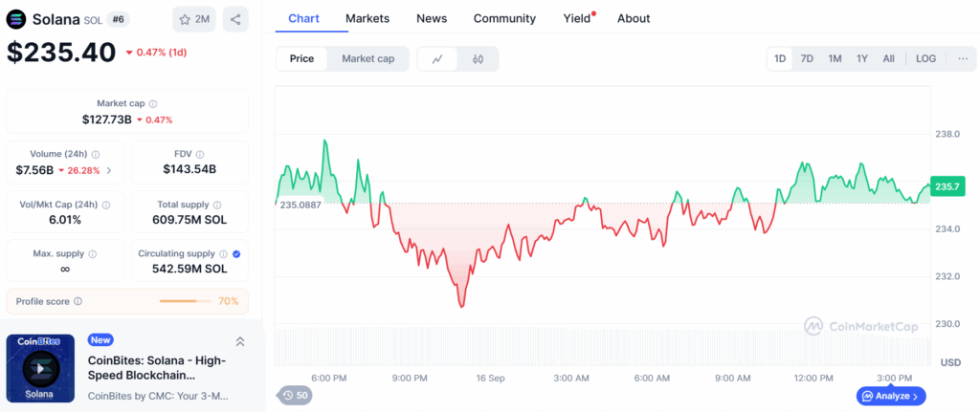The image size is (980, 412).
Task: Click the #6 rank badge
Action: [x=118, y=19]
